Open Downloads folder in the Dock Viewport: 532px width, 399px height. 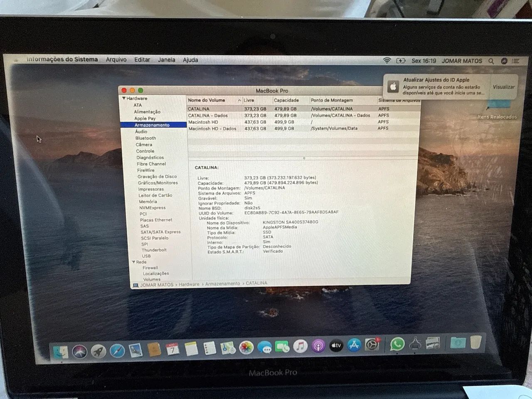coord(458,343)
